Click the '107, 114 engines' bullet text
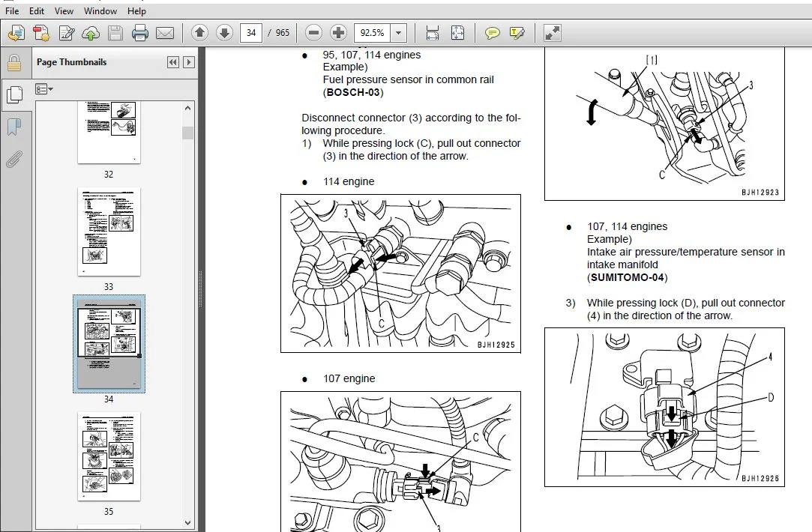The image size is (812, 532). point(627,227)
